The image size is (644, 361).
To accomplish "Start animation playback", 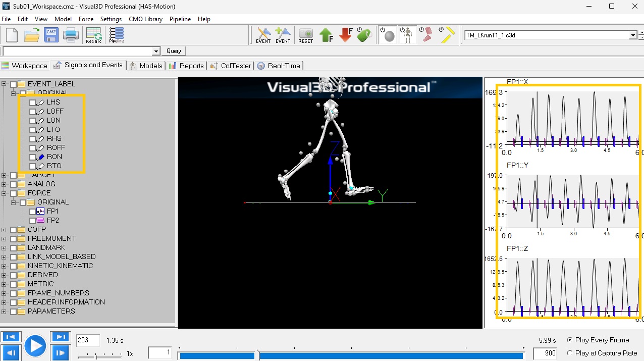I will (35, 346).
